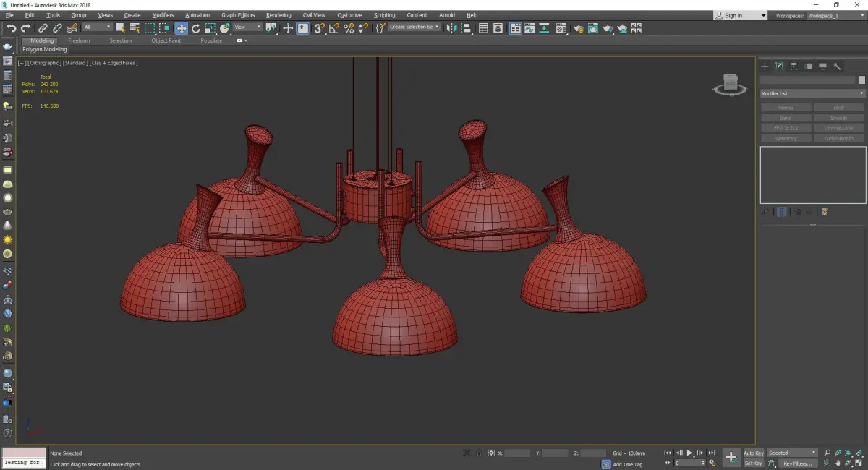Click the Unlink Selection icon

[58, 28]
